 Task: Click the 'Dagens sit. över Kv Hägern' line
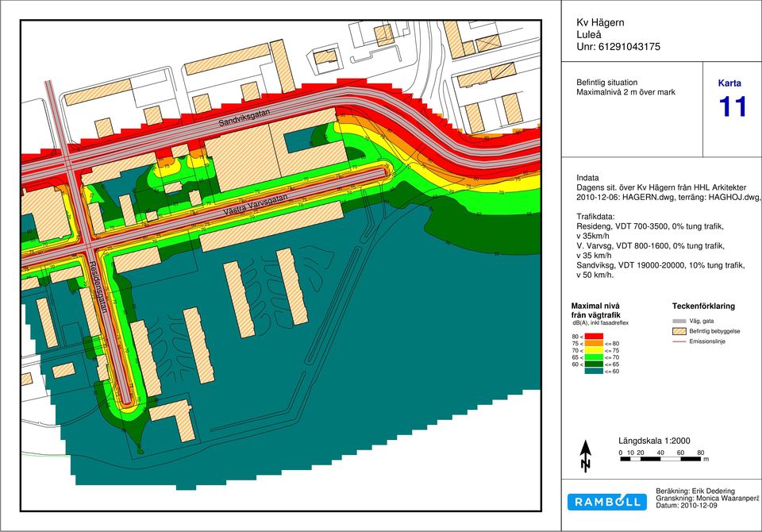(661, 187)
